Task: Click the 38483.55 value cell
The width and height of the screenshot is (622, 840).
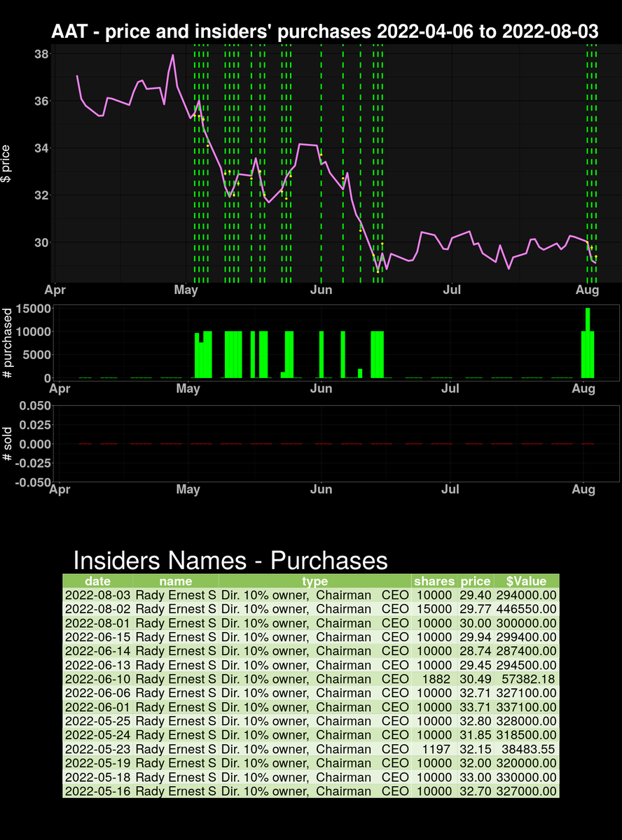Action: [x=526, y=749]
